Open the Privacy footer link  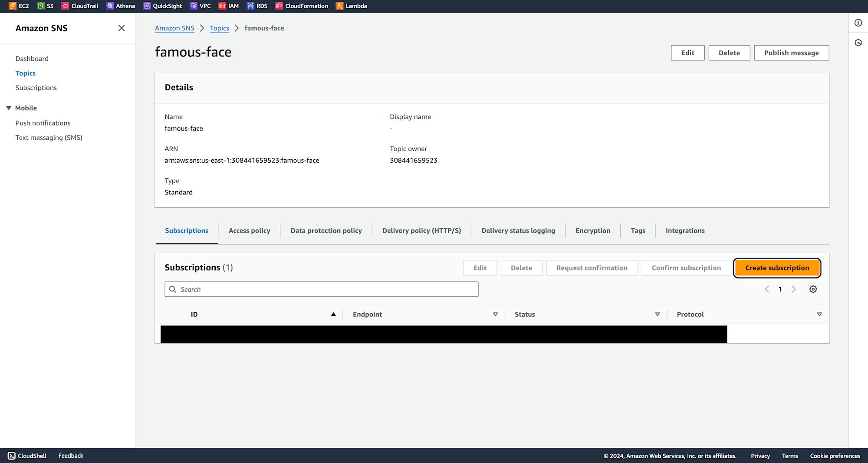(x=760, y=456)
